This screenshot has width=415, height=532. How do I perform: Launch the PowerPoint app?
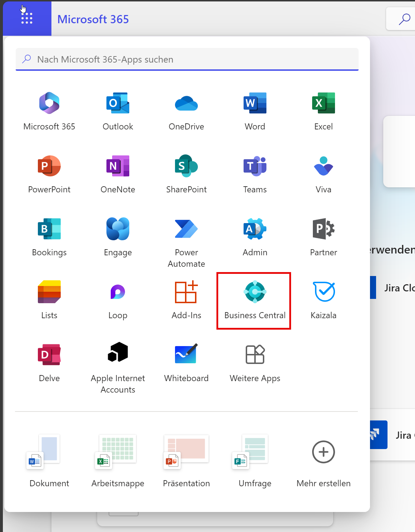(49, 174)
